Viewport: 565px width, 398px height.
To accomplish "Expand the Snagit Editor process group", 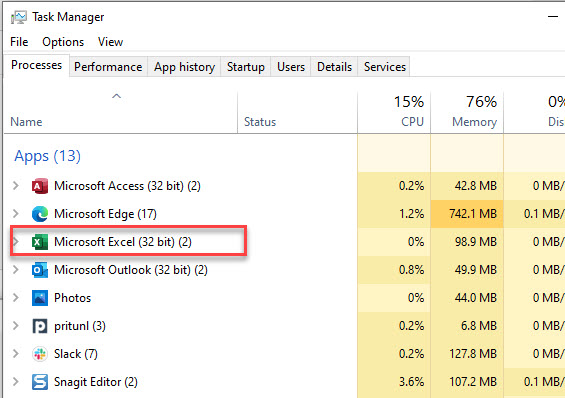I will coord(15,381).
